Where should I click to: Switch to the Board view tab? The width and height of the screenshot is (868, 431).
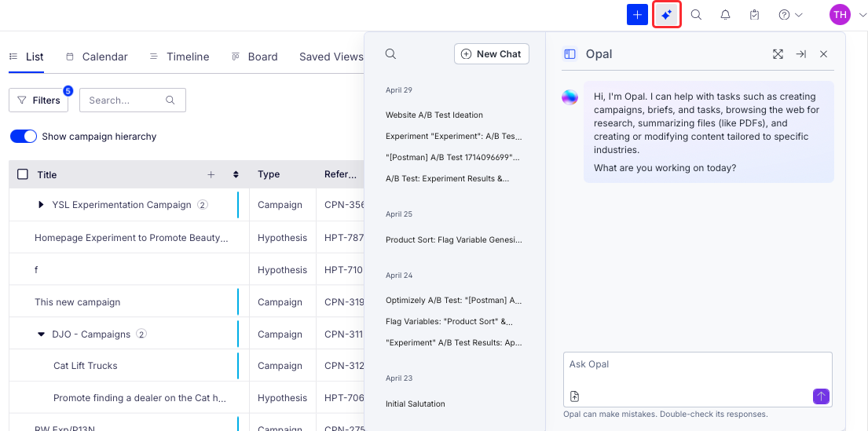click(x=255, y=57)
